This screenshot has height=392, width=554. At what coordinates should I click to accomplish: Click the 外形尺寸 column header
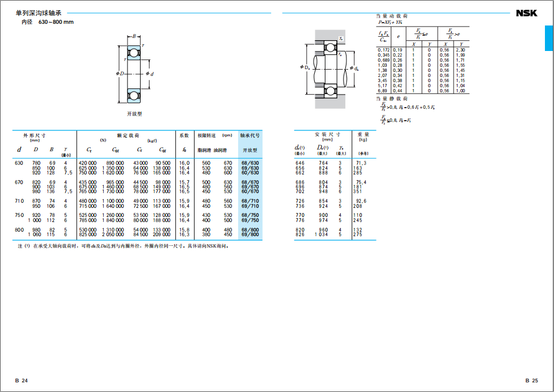[34, 135]
